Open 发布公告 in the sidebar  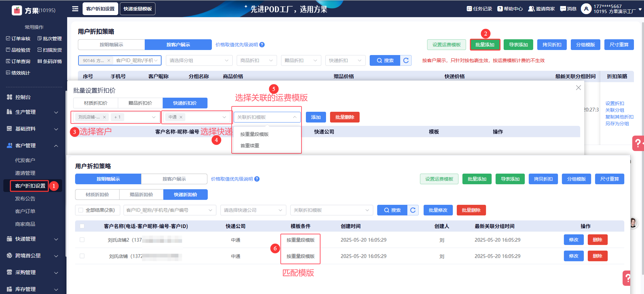25,199
